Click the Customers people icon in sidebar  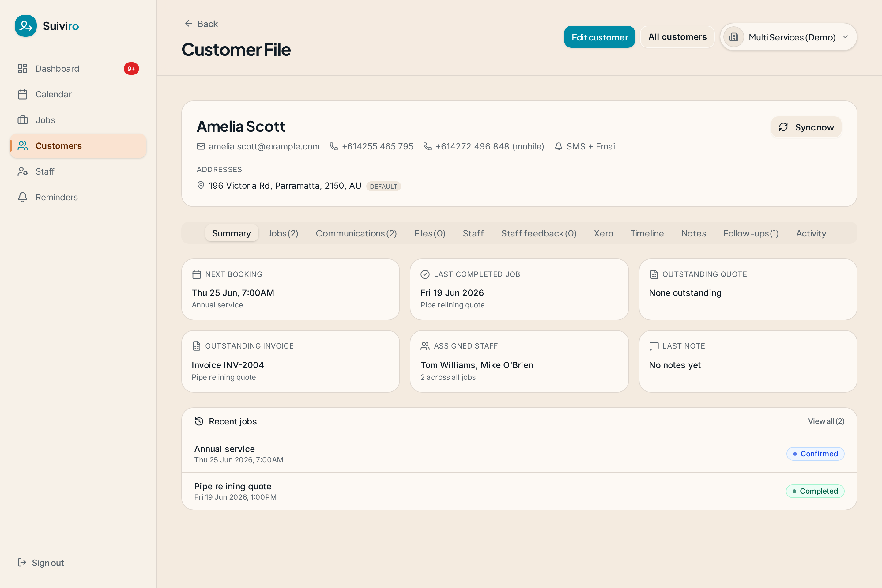click(22, 146)
